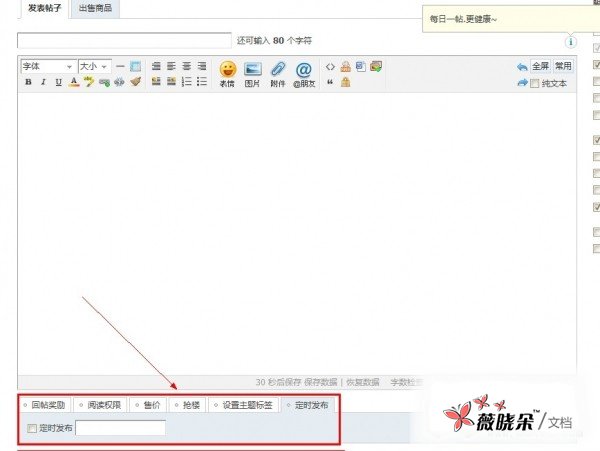Image resolution: width=600 pixels, height=451 pixels.
Task: Align text to the left
Action: [x=171, y=66]
